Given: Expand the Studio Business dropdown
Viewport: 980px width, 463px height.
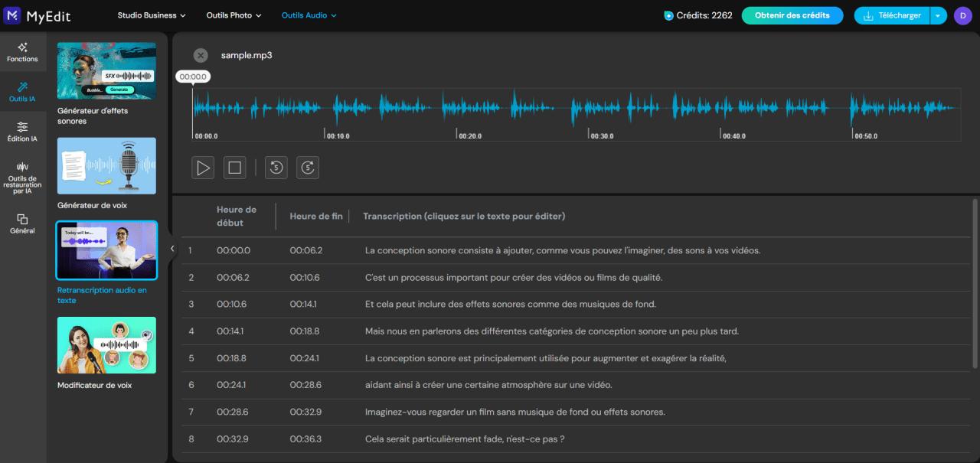Looking at the screenshot, I should pyautogui.click(x=151, y=15).
